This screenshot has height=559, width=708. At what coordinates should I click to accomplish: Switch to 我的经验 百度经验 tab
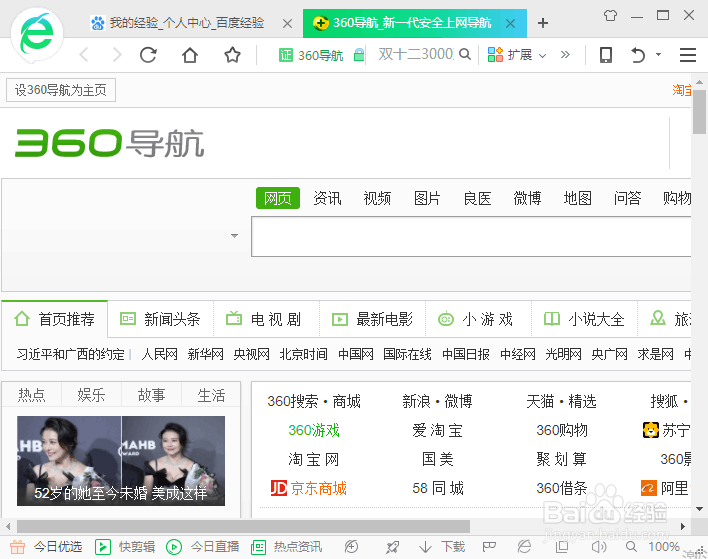(186, 23)
